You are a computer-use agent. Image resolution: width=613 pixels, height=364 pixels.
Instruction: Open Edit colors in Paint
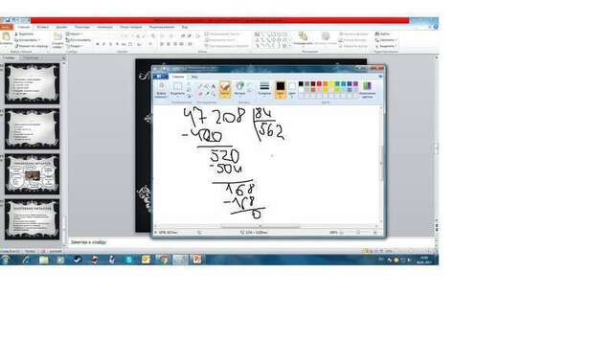367,89
